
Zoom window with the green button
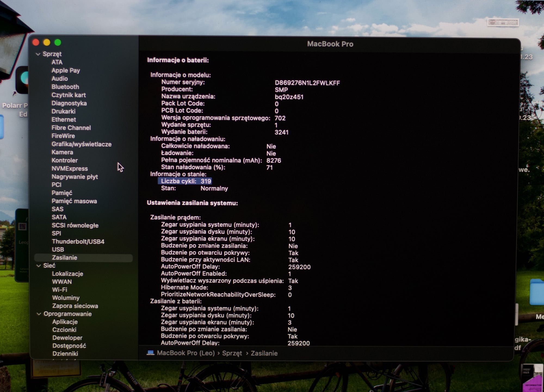(x=58, y=42)
